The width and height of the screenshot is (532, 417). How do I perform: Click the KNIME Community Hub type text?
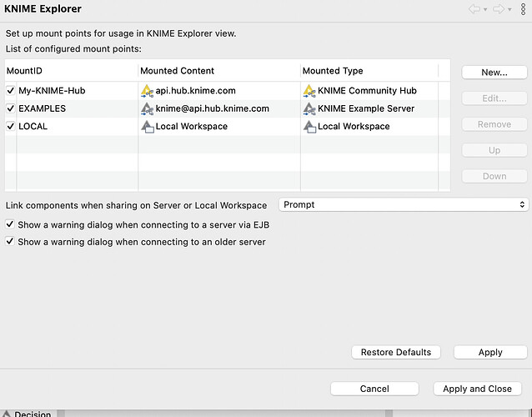(x=367, y=91)
